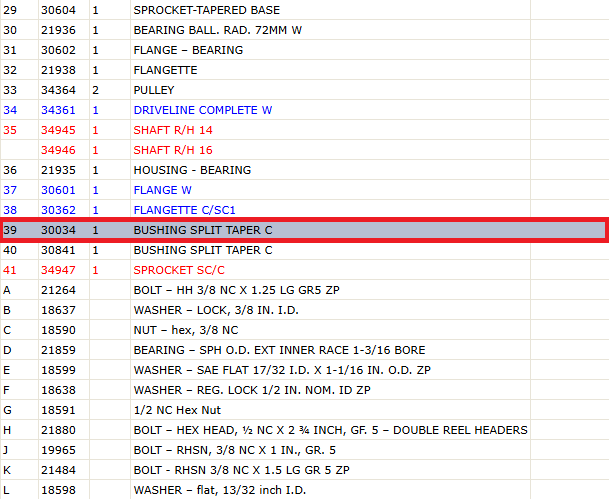The image size is (609, 499).
Task: Click part number 34361 link
Action: click(58, 110)
